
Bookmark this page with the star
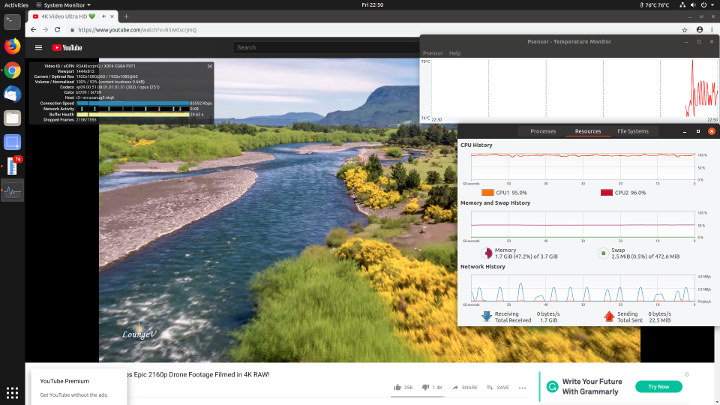(x=685, y=30)
